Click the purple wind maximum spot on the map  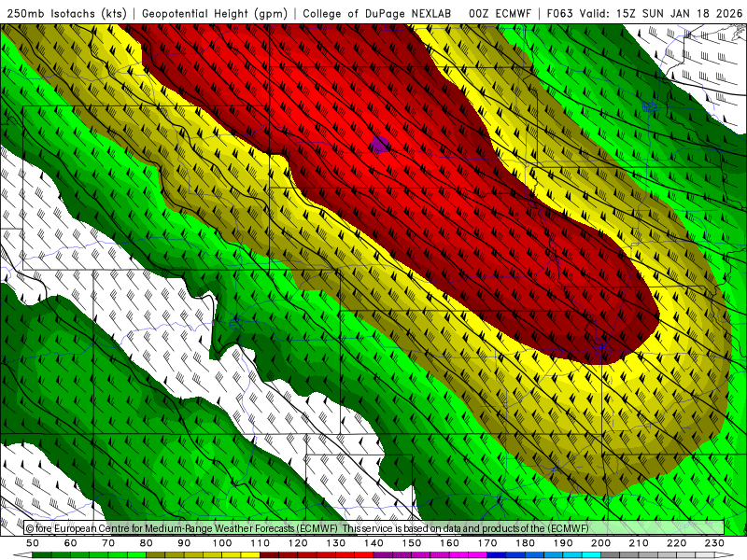click(x=380, y=145)
